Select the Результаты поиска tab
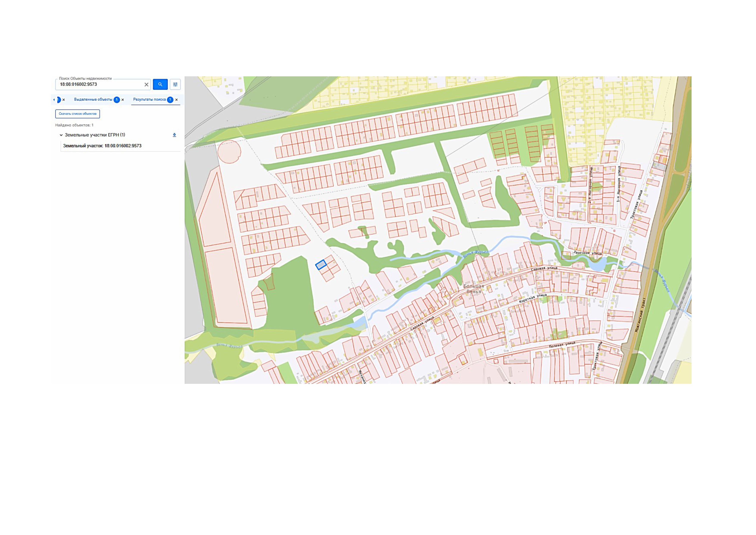 click(150, 99)
